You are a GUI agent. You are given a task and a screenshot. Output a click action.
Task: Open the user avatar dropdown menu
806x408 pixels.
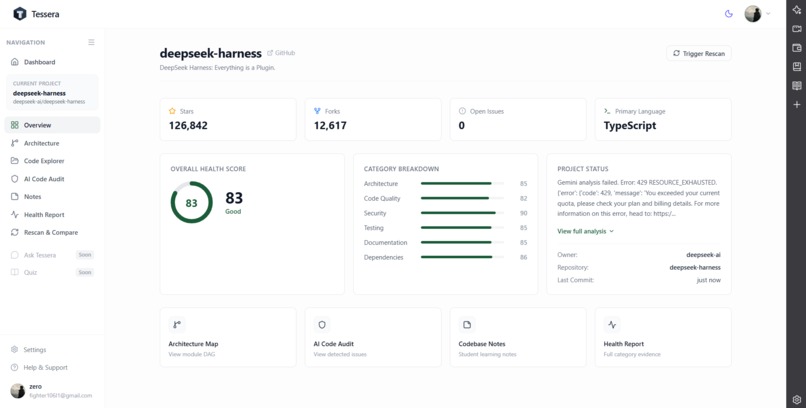pos(758,14)
